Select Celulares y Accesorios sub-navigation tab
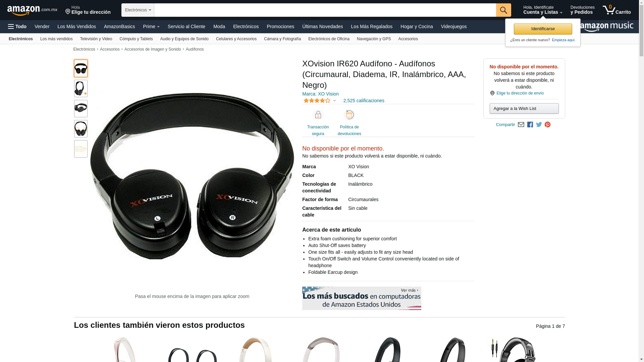Screen dimensions: 644x362 pyautogui.click(x=236, y=39)
